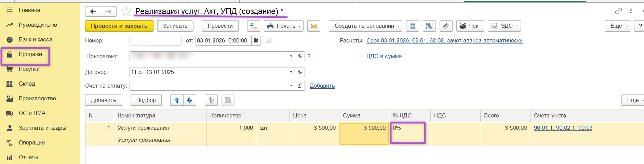This screenshot has height=164, width=644.
Task: Open the calendar date picker
Action: pyautogui.click(x=256, y=40)
